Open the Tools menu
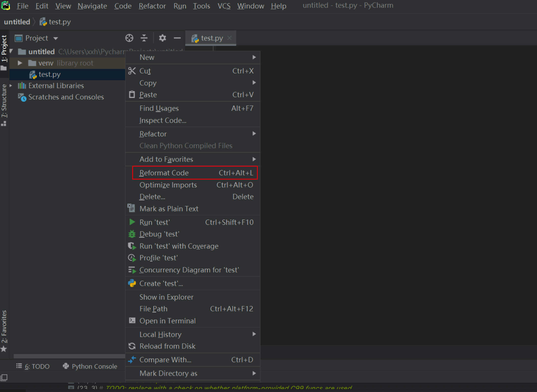Image resolution: width=537 pixels, height=392 pixels. pyautogui.click(x=202, y=6)
